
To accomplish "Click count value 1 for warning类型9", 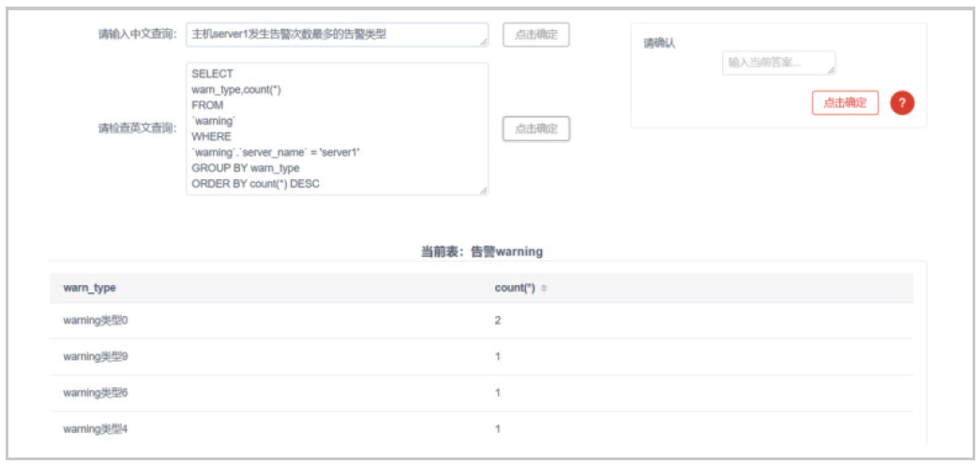I will click(497, 356).
